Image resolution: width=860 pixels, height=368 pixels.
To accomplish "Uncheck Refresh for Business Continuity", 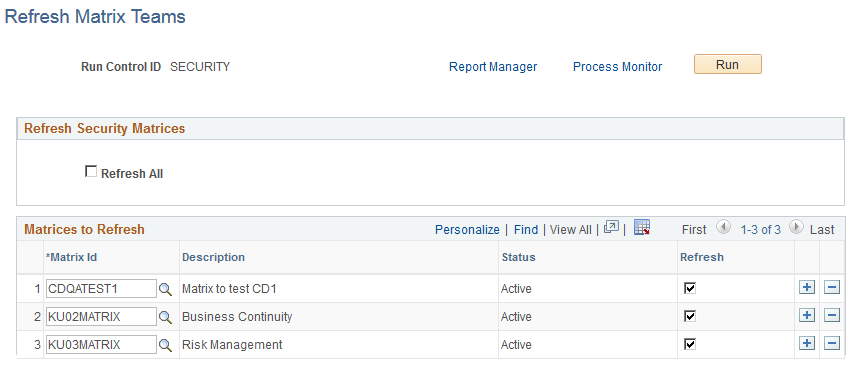I will [690, 316].
